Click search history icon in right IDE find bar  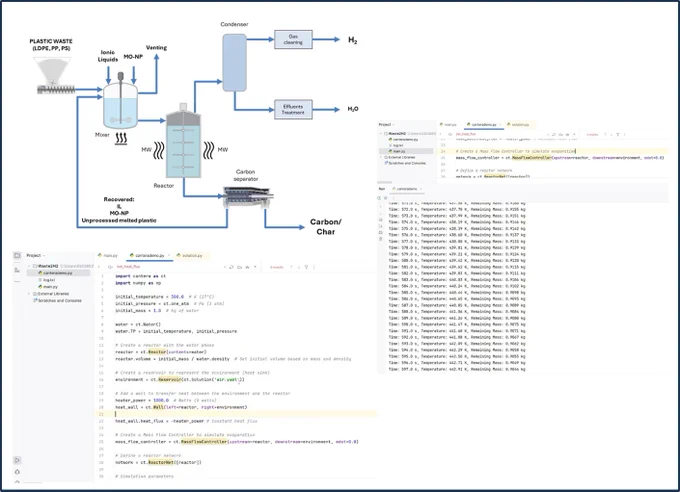[x=450, y=134]
